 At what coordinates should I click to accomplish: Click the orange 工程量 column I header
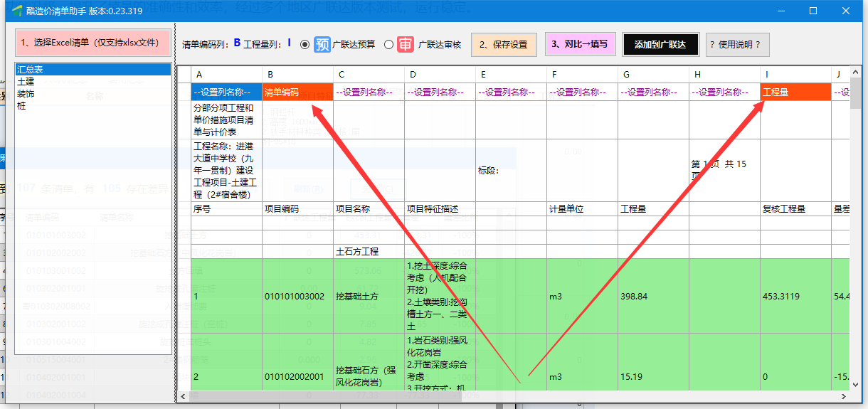[795, 92]
